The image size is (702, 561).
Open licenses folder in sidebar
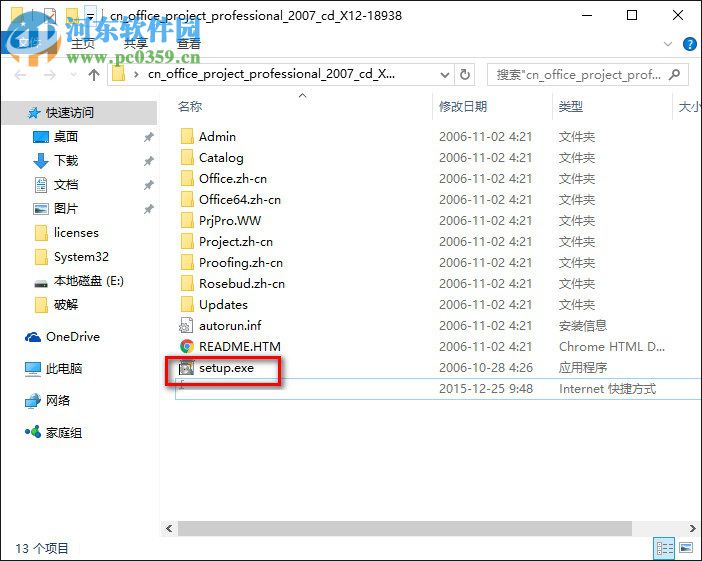point(76,233)
